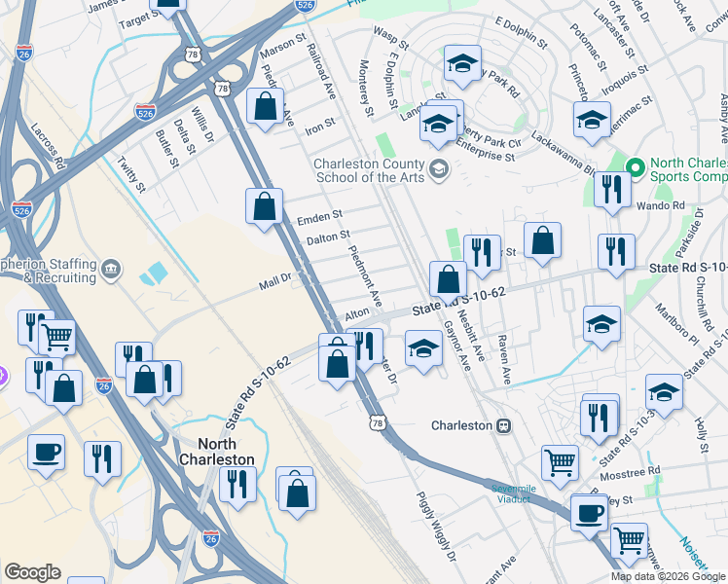Click the Lackawanna Blvd street label
The image size is (728, 584).
563,153
